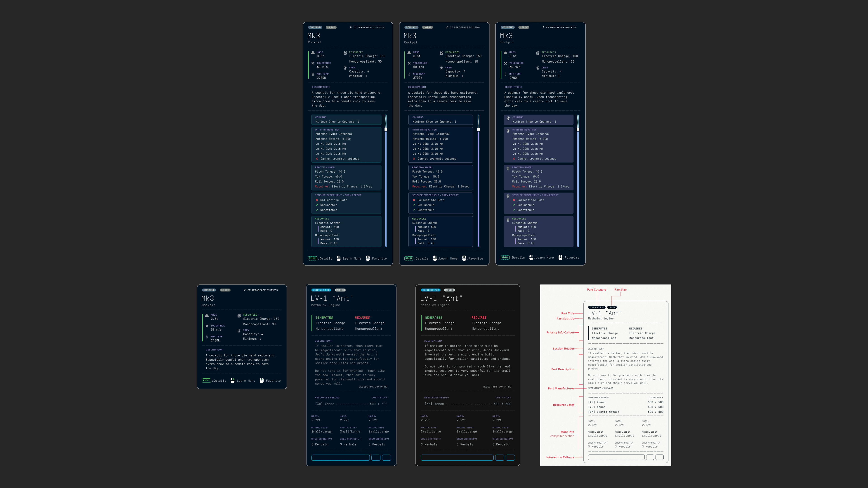This screenshot has height=488, width=868.
Task: Click Mass weight icon in compact Mk3 card
Action: (x=207, y=316)
